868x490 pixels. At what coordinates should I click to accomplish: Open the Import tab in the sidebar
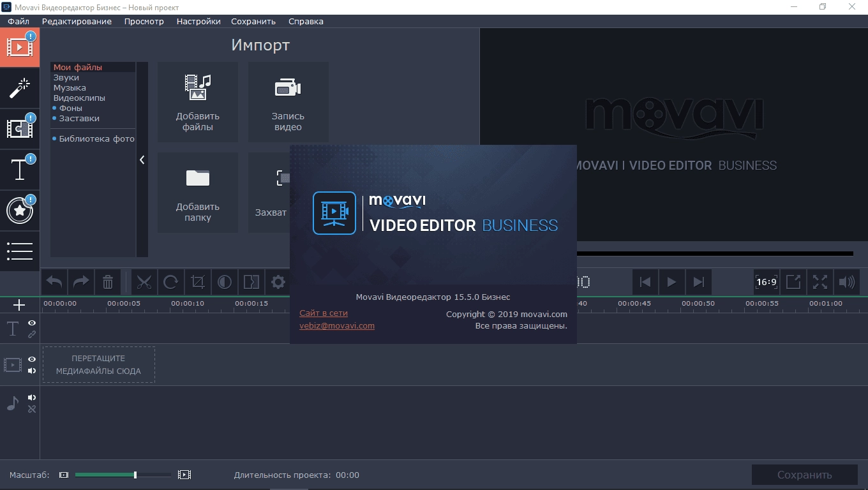pos(20,48)
